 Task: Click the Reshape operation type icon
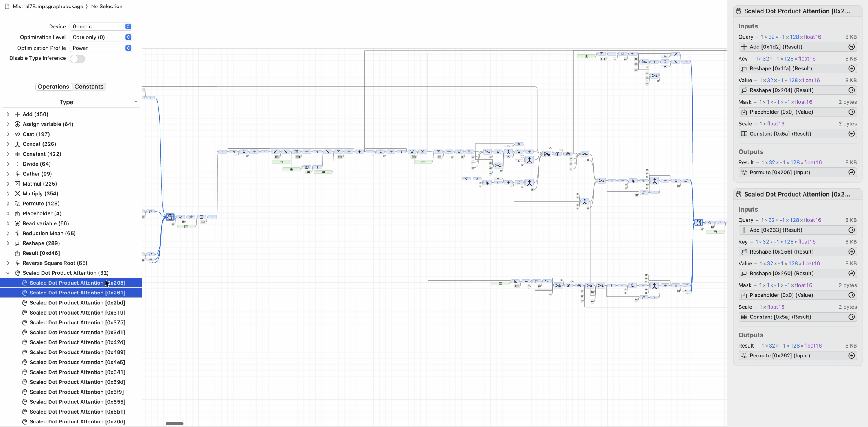click(17, 243)
